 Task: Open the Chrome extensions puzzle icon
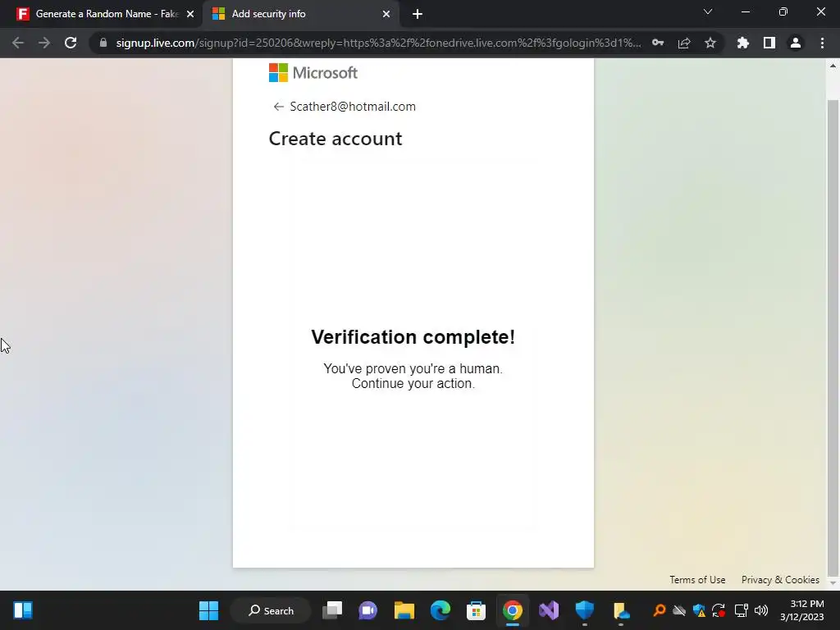[743, 43]
